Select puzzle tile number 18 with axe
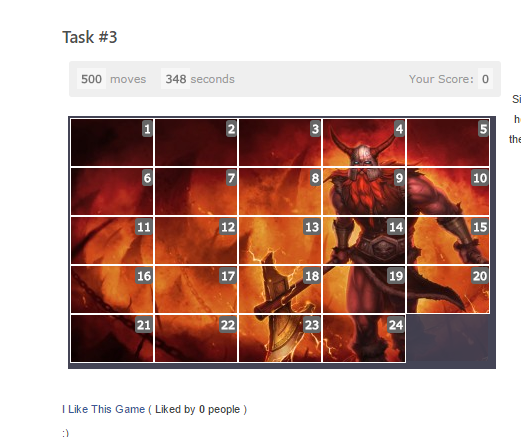This screenshot has height=437, width=521. 280,289
